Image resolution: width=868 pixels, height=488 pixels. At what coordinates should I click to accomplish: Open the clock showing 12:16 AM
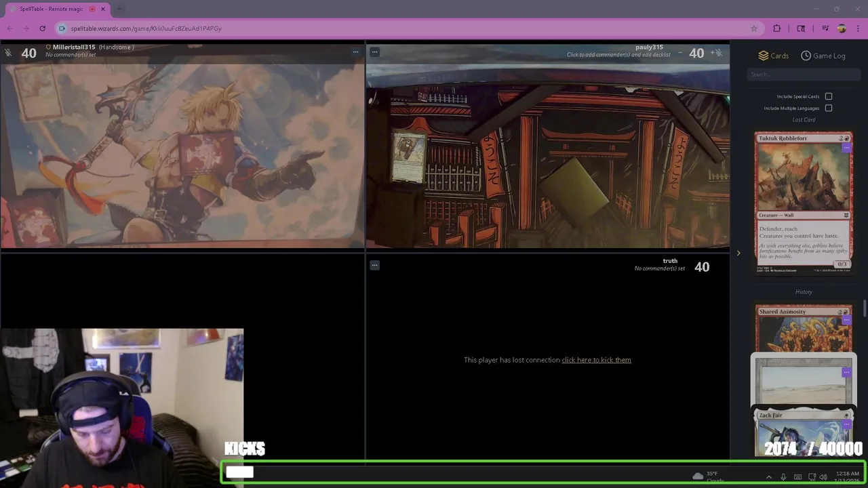click(x=847, y=476)
